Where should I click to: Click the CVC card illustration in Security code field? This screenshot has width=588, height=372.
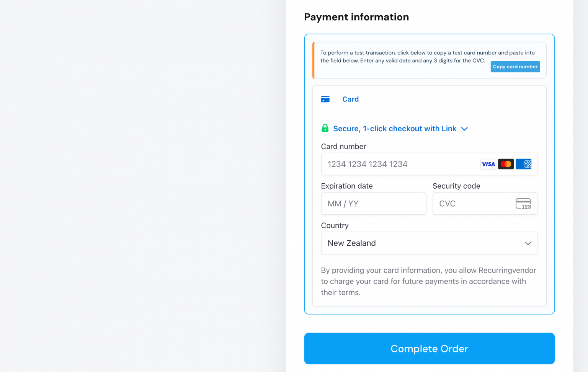point(524,203)
